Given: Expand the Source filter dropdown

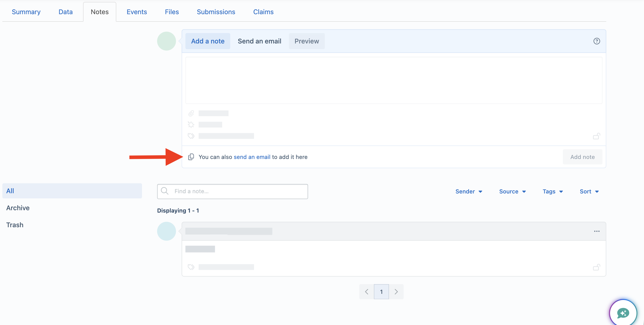Looking at the screenshot, I should pyautogui.click(x=513, y=191).
